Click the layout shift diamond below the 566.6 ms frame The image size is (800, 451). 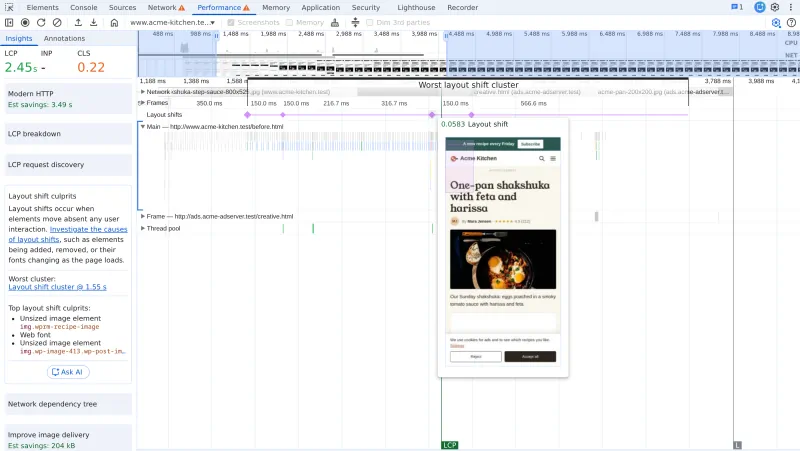pyautogui.click(x=471, y=115)
